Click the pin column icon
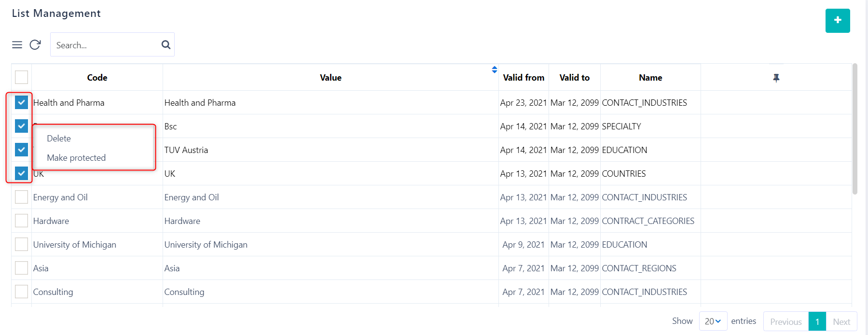Image resolution: width=868 pixels, height=335 pixels. [776, 78]
